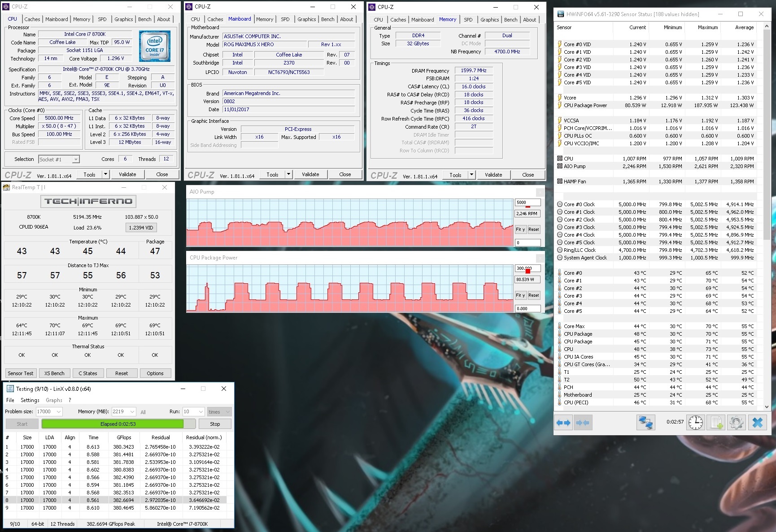Click the HWiNFO64 title bar app icon
The height and width of the screenshot is (532, 776).
coord(561,14)
